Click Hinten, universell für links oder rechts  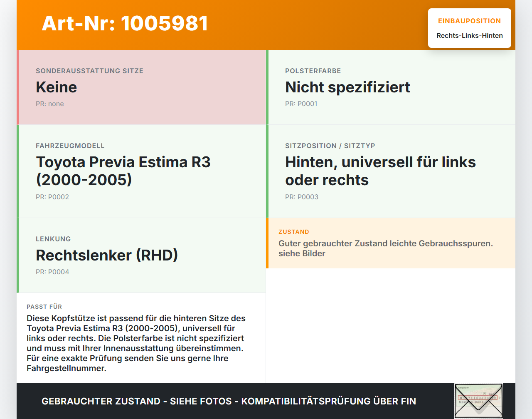coord(380,171)
